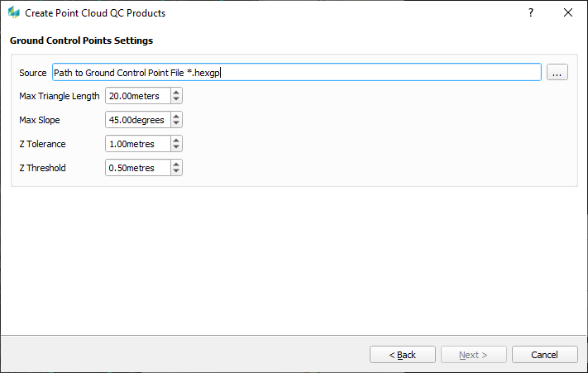Click the Max Triangle Length text field

(x=137, y=96)
